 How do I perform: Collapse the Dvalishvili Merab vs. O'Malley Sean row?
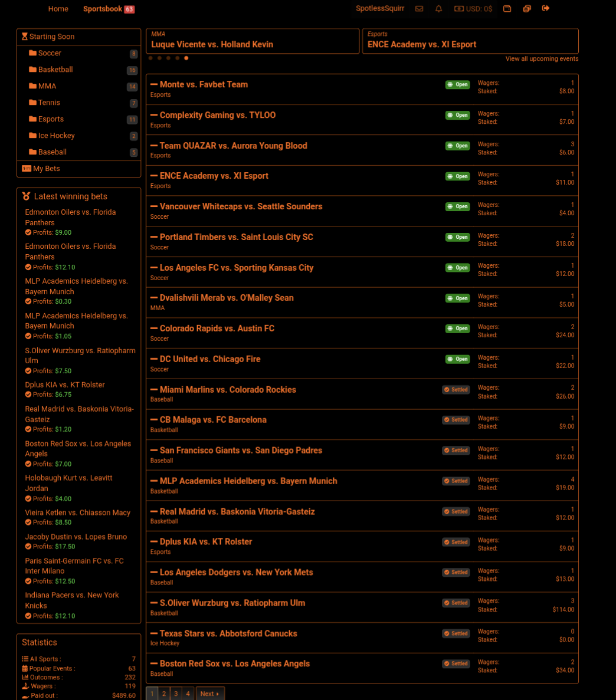click(154, 298)
